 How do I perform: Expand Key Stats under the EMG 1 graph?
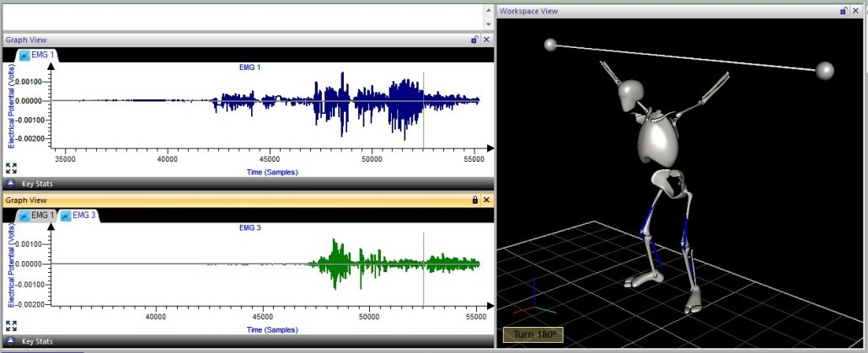pyautogui.click(x=11, y=183)
